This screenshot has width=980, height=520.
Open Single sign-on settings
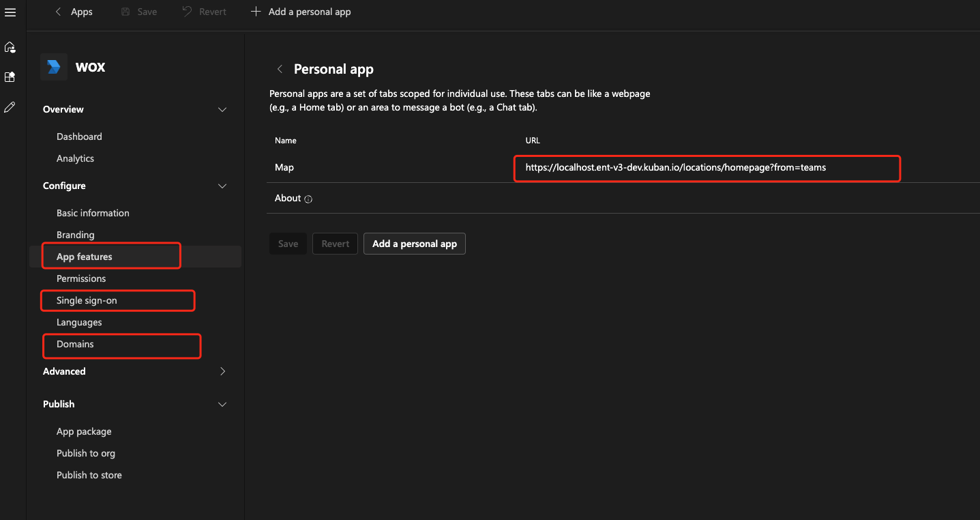click(x=87, y=300)
